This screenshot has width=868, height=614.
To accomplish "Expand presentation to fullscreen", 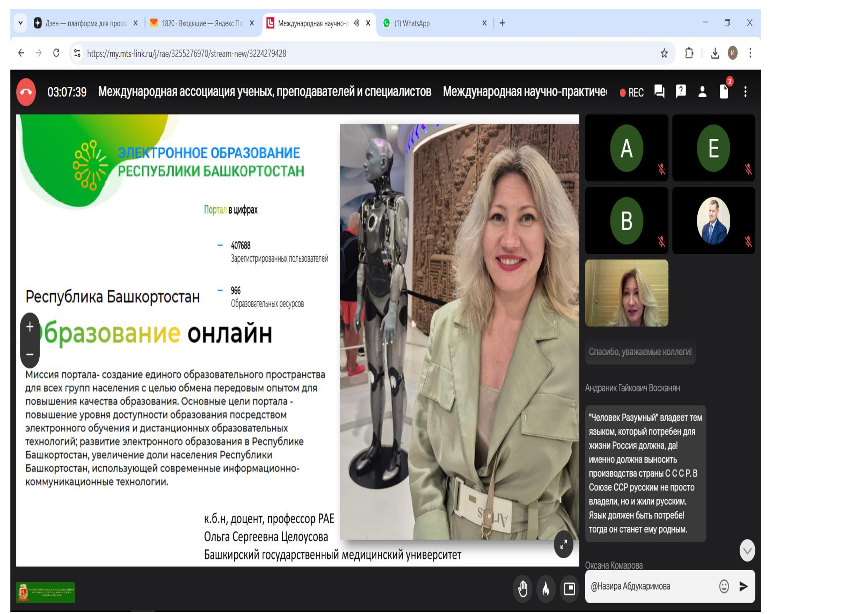I will tap(563, 545).
